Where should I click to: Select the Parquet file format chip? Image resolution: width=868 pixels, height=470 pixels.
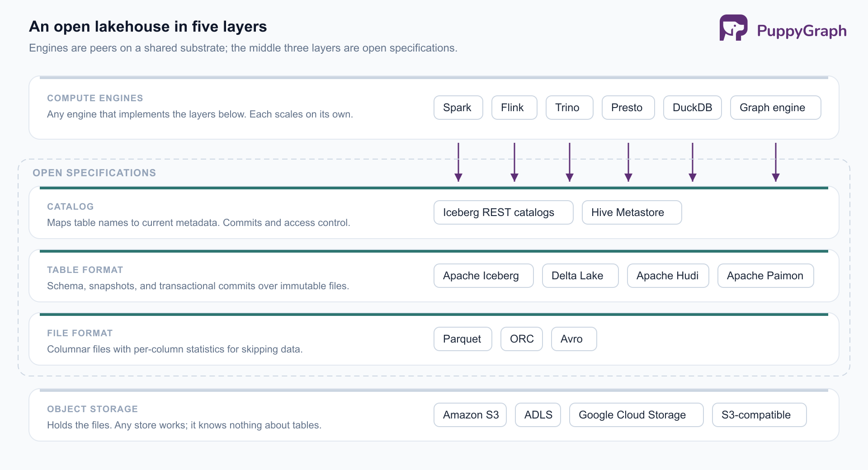coord(463,339)
